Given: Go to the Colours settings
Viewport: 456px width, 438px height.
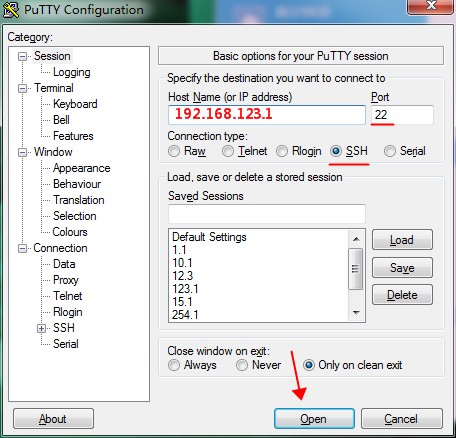Looking at the screenshot, I should [70, 232].
